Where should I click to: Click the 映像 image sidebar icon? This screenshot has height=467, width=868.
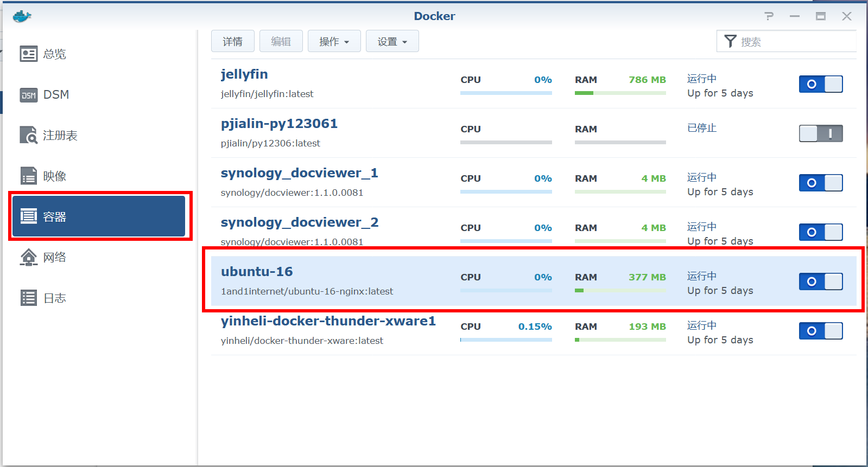pyautogui.click(x=29, y=176)
